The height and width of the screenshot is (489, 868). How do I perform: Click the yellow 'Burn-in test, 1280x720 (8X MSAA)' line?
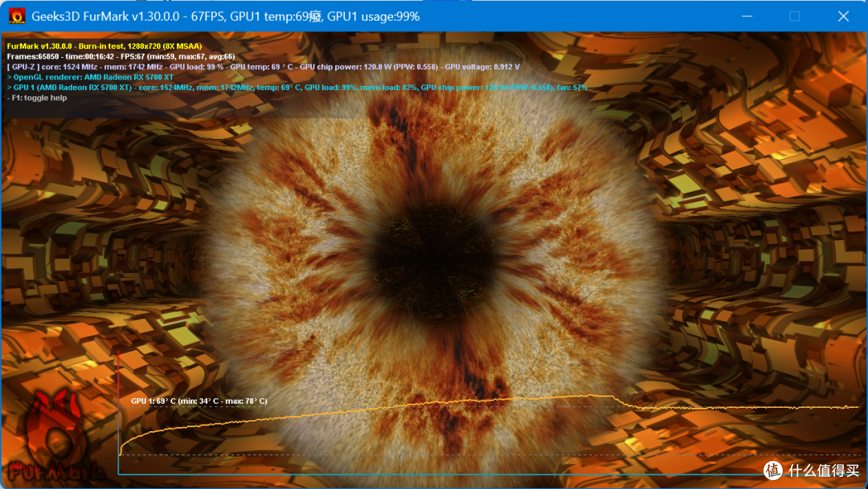104,46
